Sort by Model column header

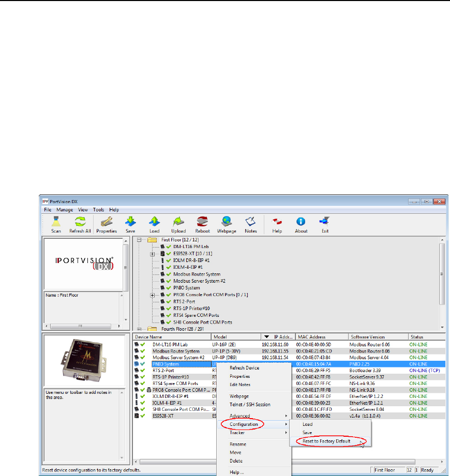[x=236, y=336]
